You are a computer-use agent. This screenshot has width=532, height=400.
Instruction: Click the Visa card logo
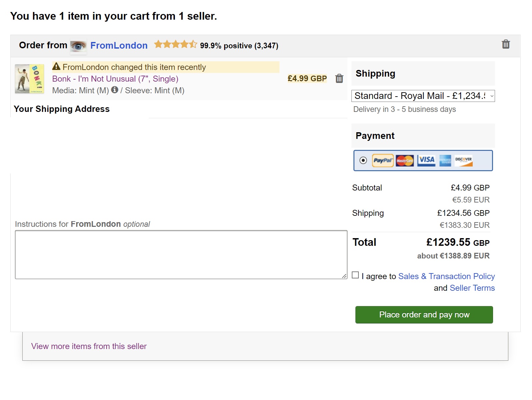[426, 161]
